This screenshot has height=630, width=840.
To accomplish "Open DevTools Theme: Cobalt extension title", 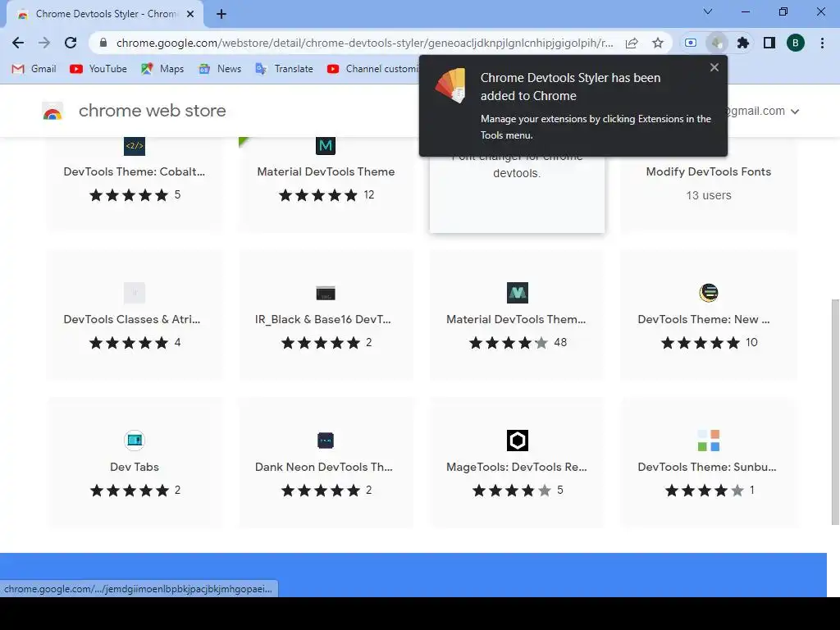I will click(x=135, y=171).
